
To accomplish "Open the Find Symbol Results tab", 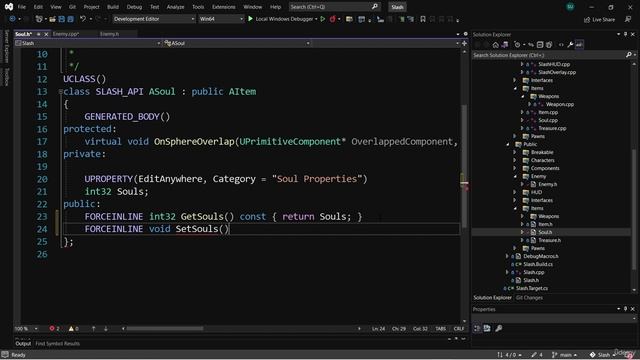I will [58, 344].
